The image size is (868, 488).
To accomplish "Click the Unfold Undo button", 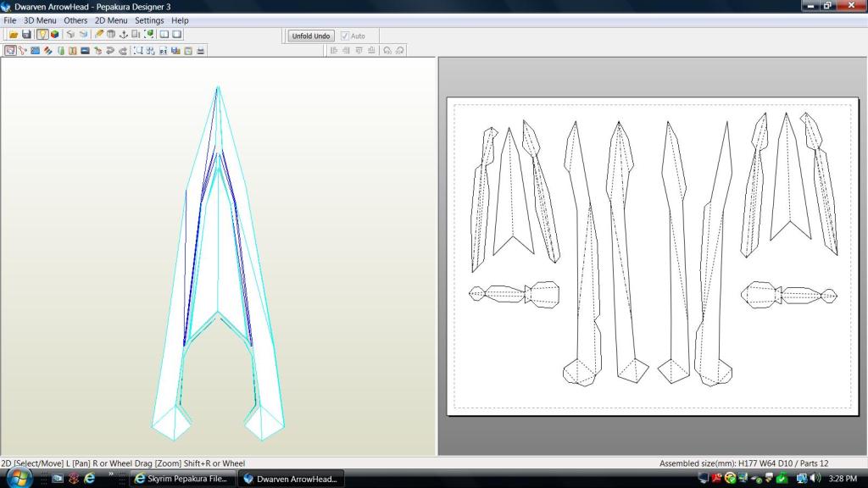I will (x=311, y=36).
